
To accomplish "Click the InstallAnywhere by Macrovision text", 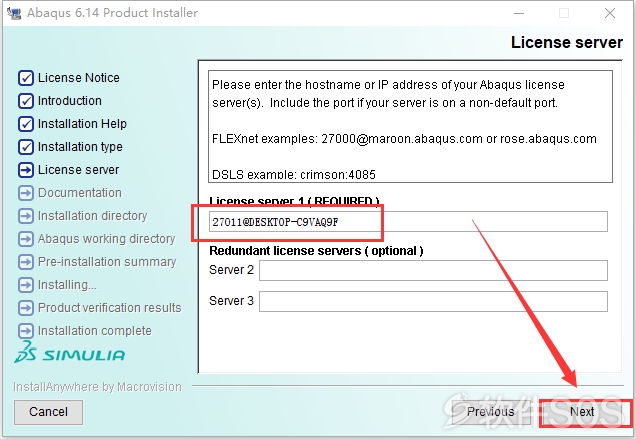I will [97, 387].
